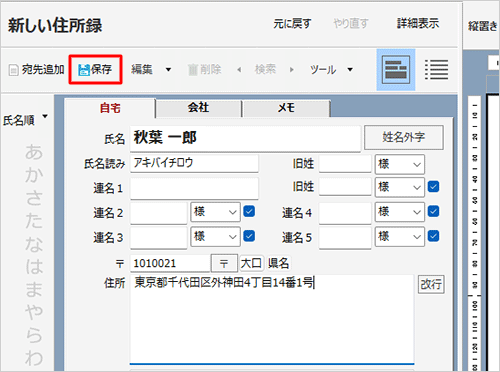Click 縦置き in right panel
Screen dimensions: 500x372
(x=483, y=26)
